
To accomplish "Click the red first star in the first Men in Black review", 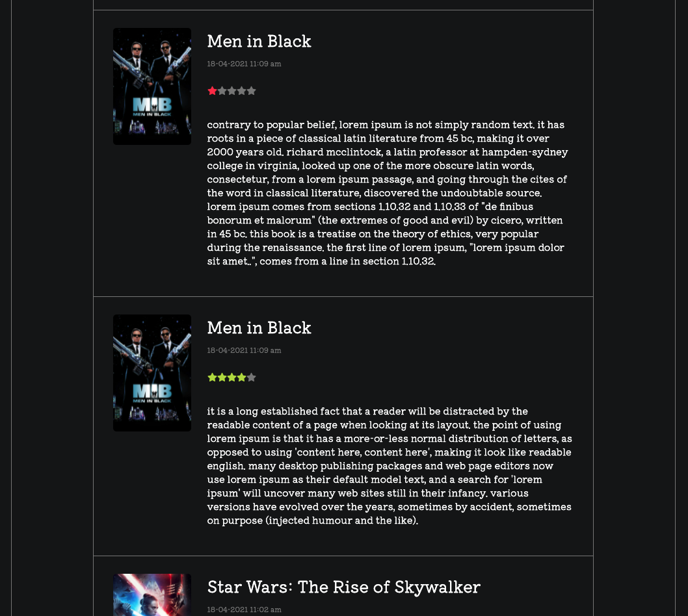I will [x=213, y=91].
